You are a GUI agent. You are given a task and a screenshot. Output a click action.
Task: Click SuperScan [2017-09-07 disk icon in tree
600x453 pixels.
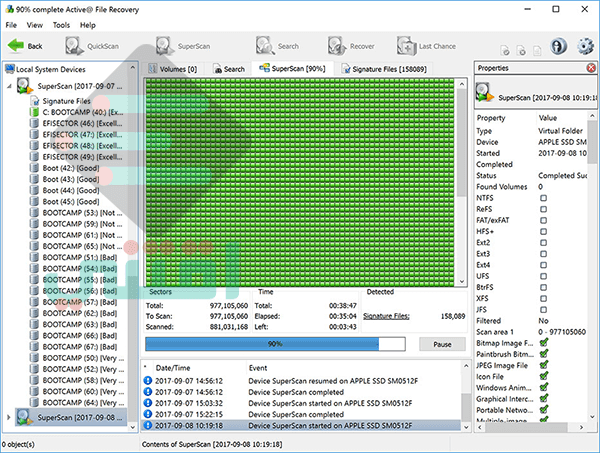pos(25,86)
